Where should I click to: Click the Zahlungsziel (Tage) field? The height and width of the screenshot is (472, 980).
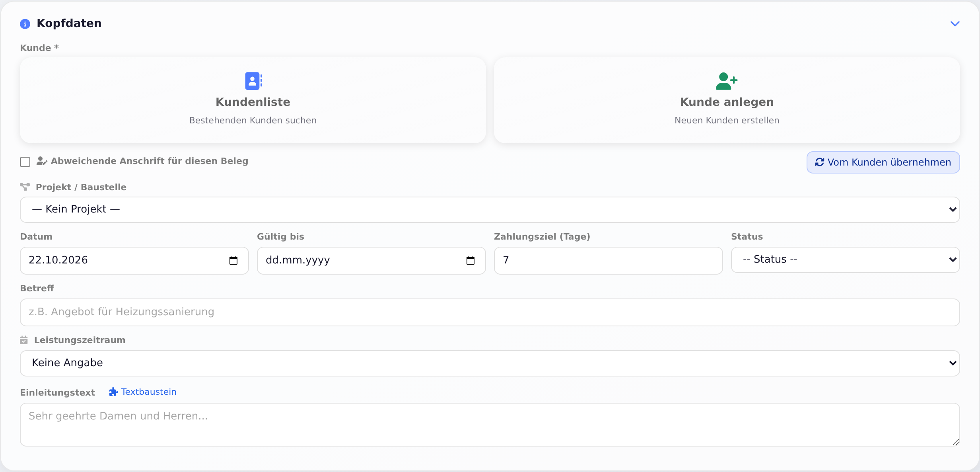tap(608, 260)
